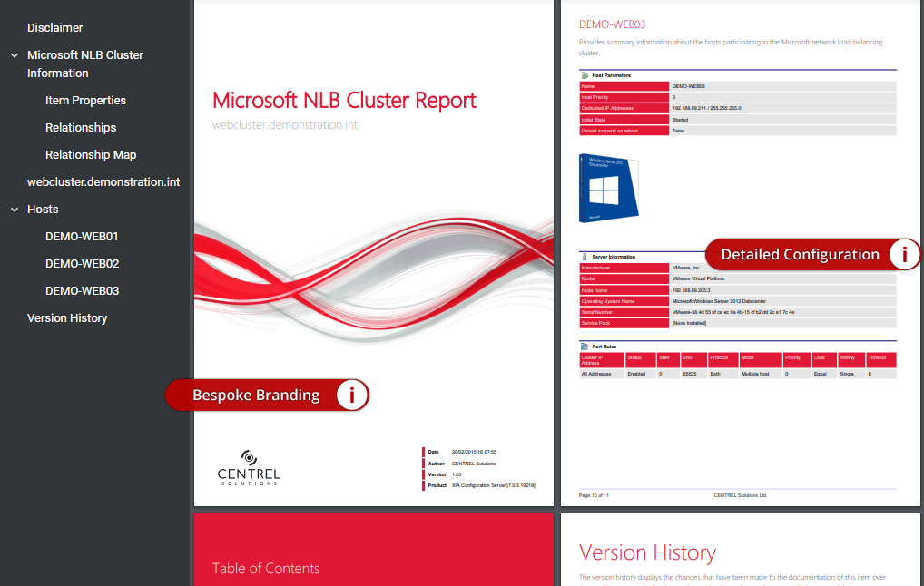Click the 'VMware Virtual Platform' model value
This screenshot has width=924, height=586.
click(698, 278)
